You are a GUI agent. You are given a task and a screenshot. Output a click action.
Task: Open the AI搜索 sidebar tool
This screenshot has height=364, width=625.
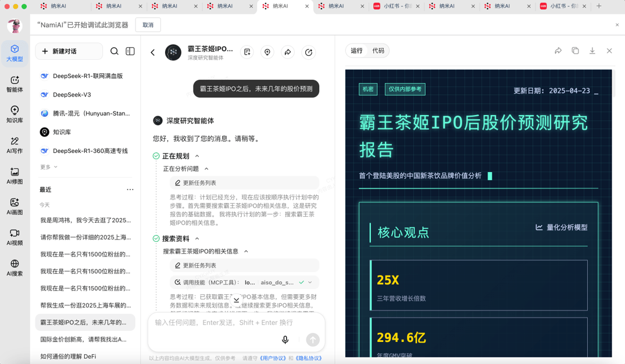pyautogui.click(x=15, y=268)
